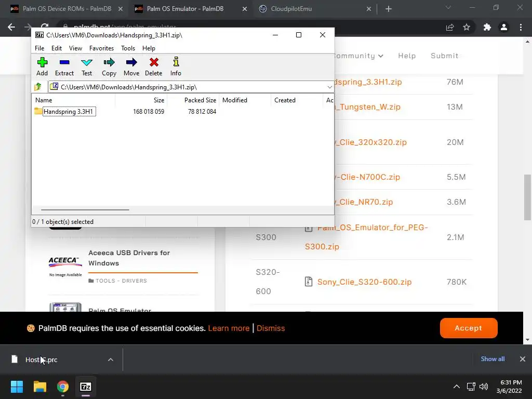532x399 pixels.
Task: Open the View menu
Action: (x=75, y=48)
